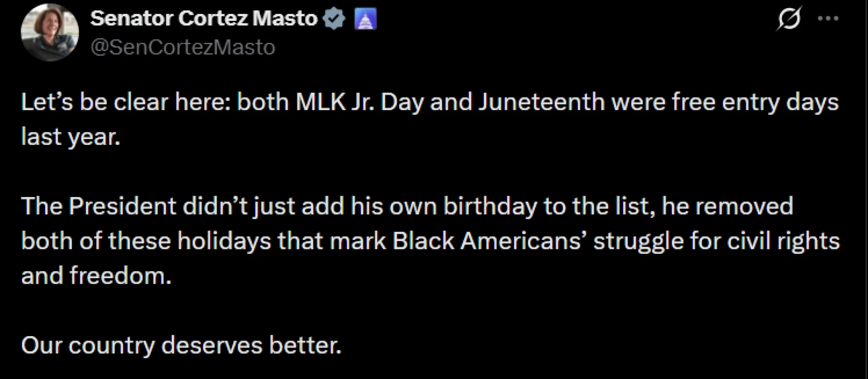Click the Grok slashed-circle icon

click(x=789, y=19)
